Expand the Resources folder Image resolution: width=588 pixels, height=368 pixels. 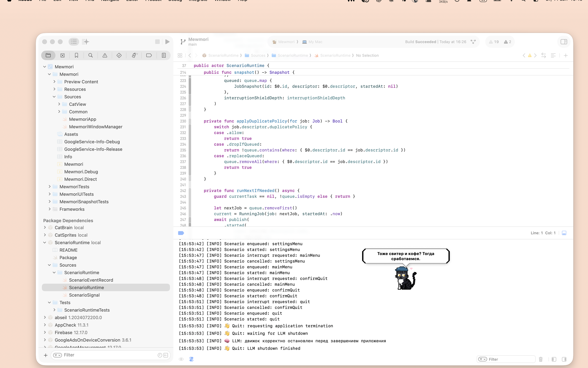pyautogui.click(x=54, y=89)
